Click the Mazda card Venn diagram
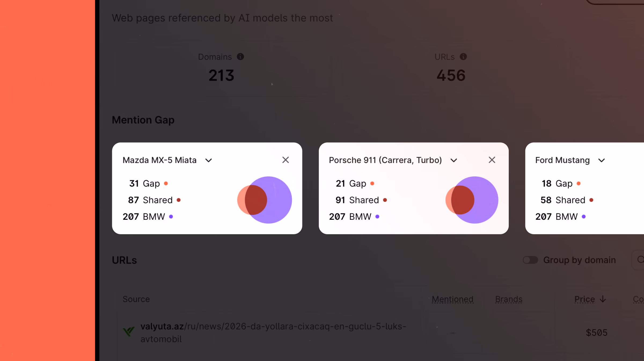 click(264, 200)
